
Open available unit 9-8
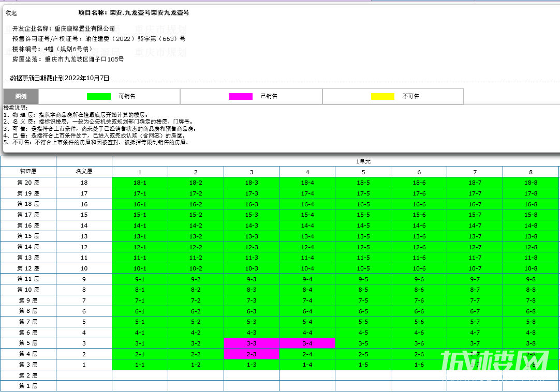click(x=530, y=279)
